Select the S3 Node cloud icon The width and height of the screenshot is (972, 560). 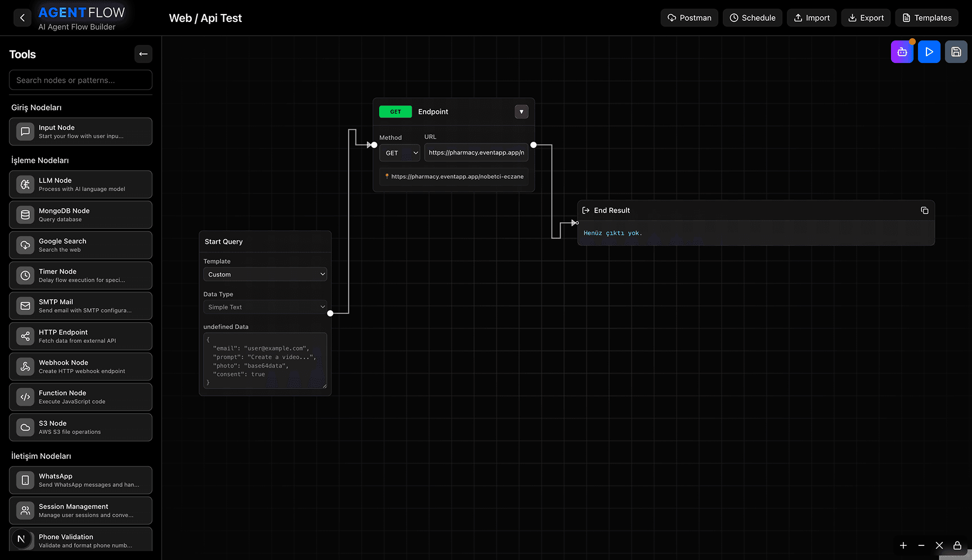point(25,427)
